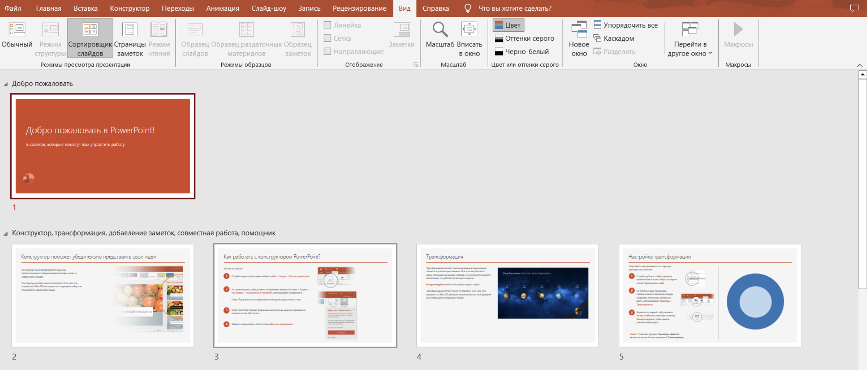
Task: Select slide 1 Добро пожаловать в PowerPoint
Action: (103, 146)
